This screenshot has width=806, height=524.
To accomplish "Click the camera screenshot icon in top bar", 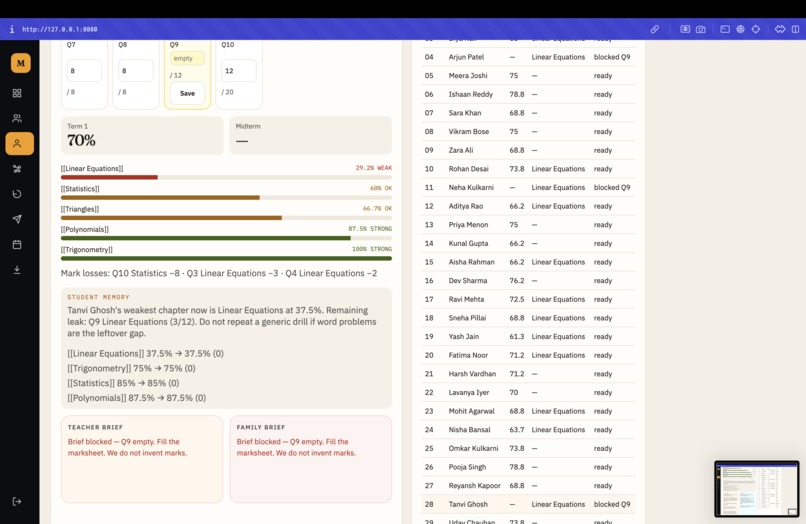I will (701, 29).
